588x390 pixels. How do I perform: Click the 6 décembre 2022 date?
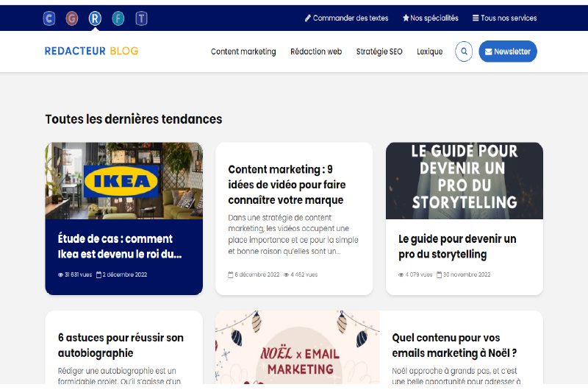(257, 274)
